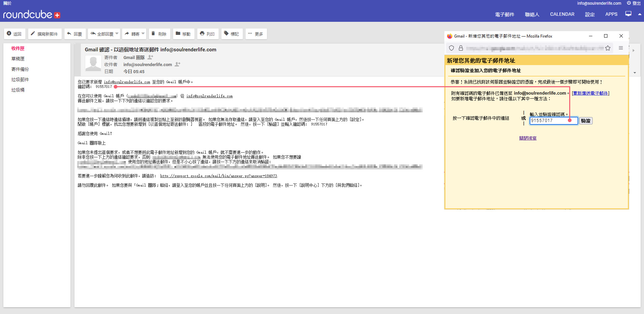Click the monitor display icon in header
Screen dimensions: 644x314
click(628, 14)
